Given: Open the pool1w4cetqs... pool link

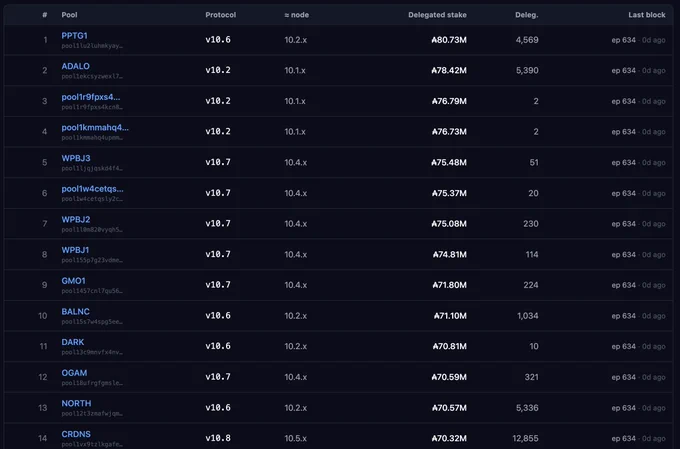Looking at the screenshot, I should [92, 189].
